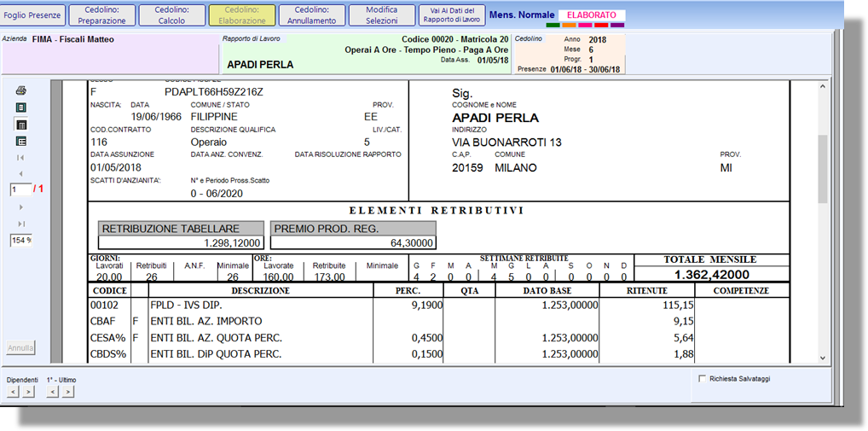Click the green status color indicator
The width and height of the screenshot is (868, 431).
click(x=553, y=25)
